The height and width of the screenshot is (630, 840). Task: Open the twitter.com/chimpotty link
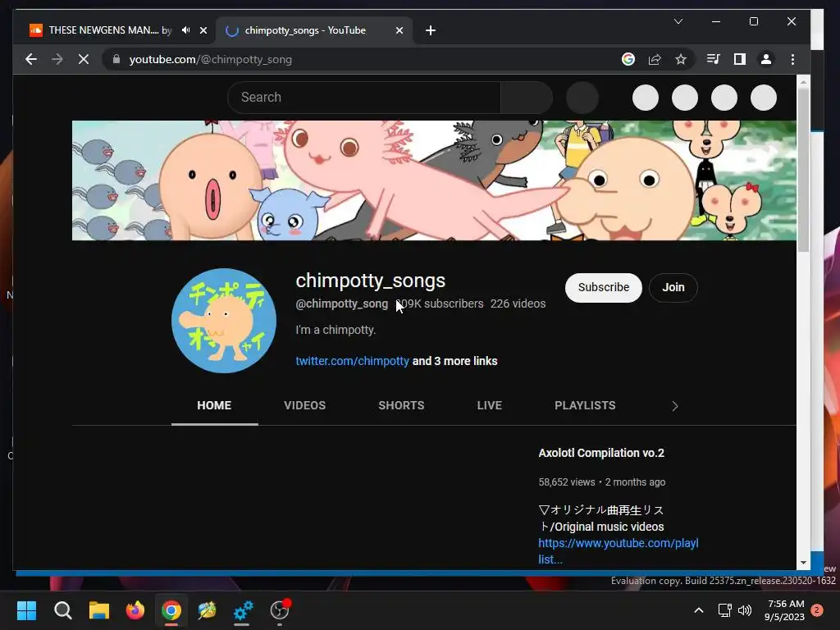click(353, 361)
